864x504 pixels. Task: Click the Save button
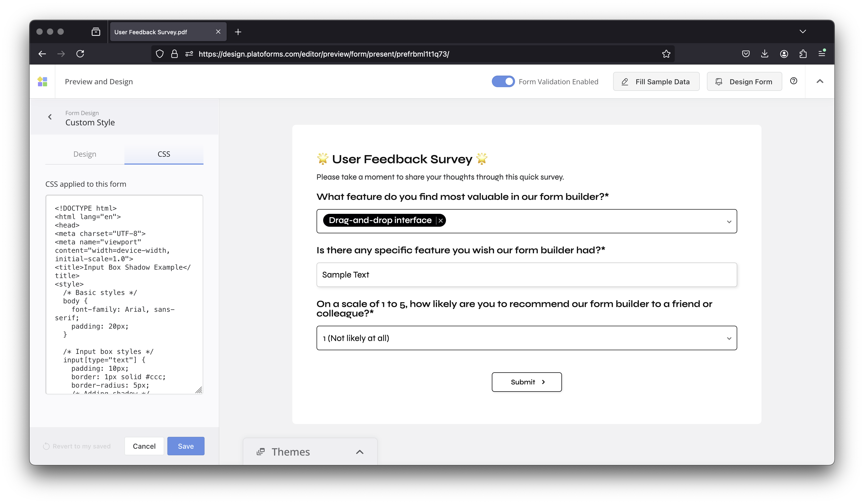point(186,446)
